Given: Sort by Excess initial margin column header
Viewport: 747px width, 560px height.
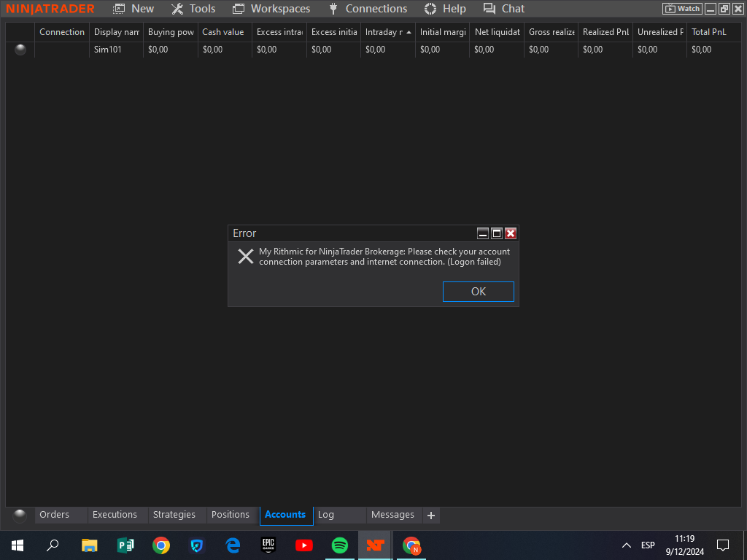Looking at the screenshot, I should tap(333, 32).
